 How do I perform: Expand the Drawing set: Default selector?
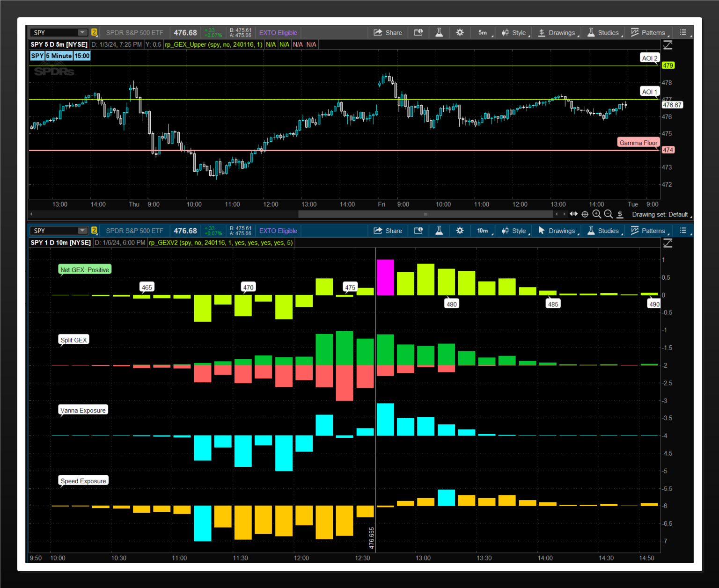(661, 214)
